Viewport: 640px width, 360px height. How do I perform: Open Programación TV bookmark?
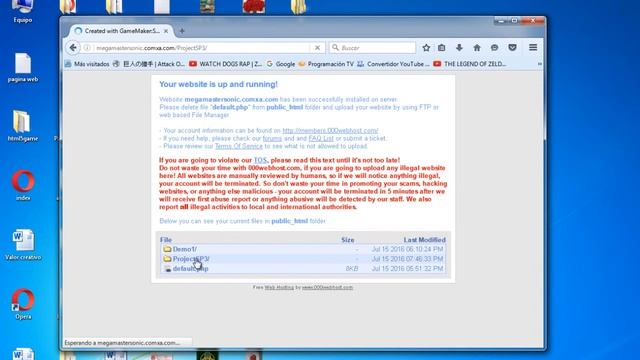[326, 64]
